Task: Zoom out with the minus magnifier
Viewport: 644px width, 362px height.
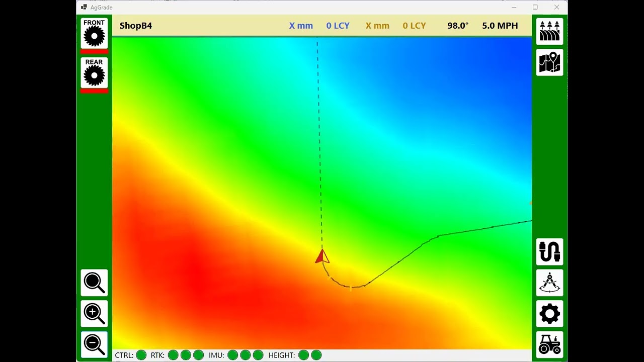Action: pos(94,344)
